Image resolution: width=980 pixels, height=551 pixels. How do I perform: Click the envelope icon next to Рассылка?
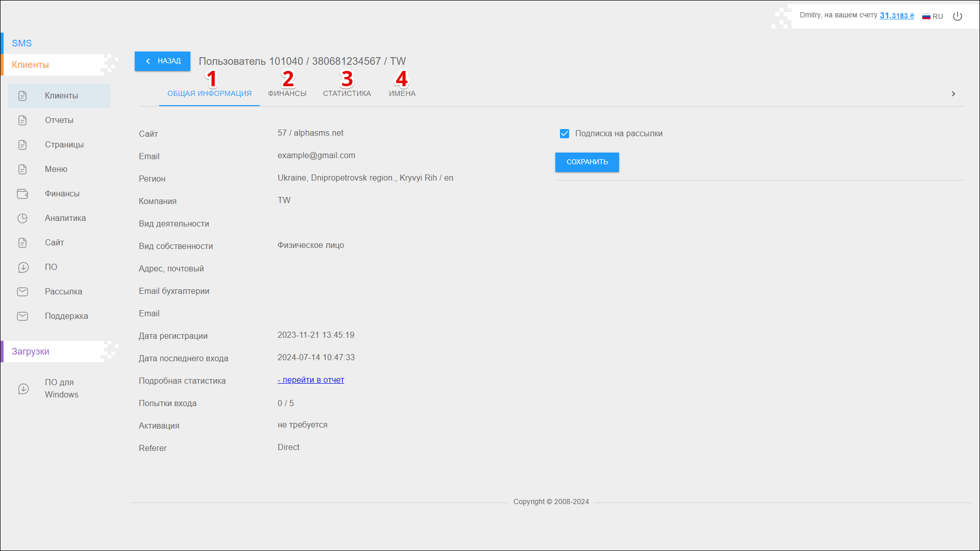click(22, 292)
